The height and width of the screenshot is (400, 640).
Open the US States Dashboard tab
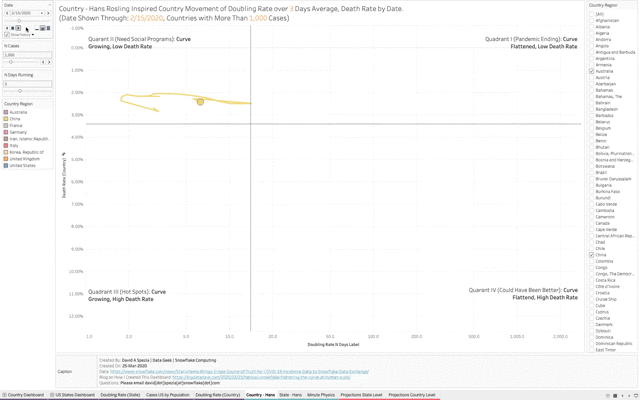pyautogui.click(x=73, y=395)
